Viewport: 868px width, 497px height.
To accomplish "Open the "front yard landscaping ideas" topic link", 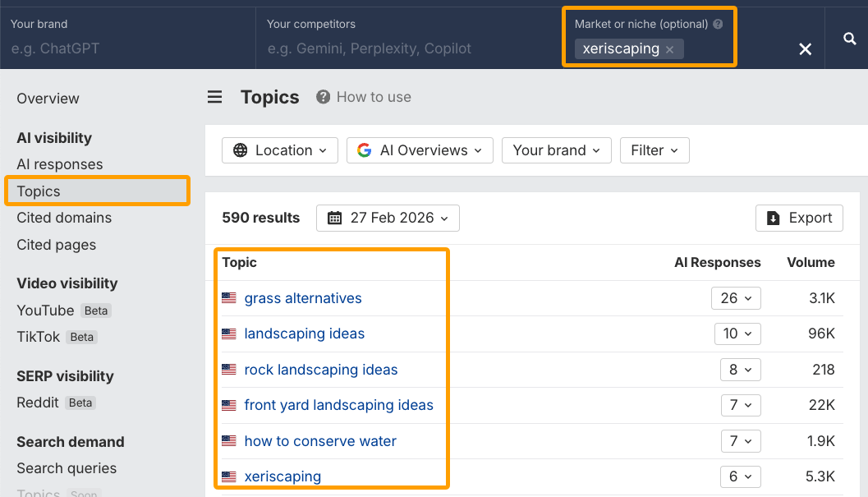I will click(339, 405).
